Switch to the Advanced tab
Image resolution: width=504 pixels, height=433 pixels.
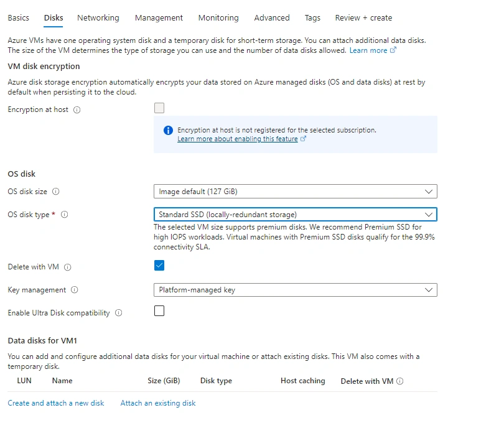tap(272, 17)
